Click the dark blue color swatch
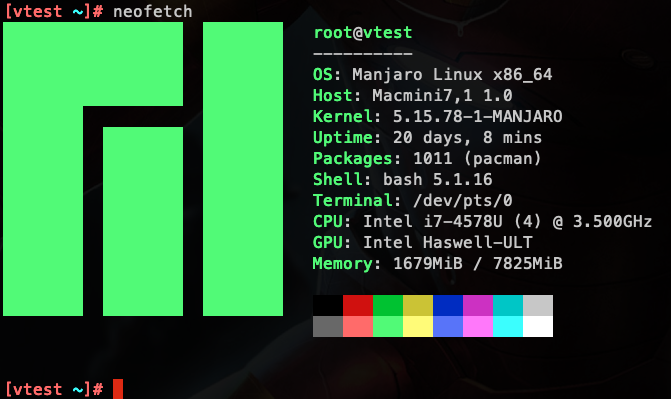The image size is (671, 399). (448, 305)
